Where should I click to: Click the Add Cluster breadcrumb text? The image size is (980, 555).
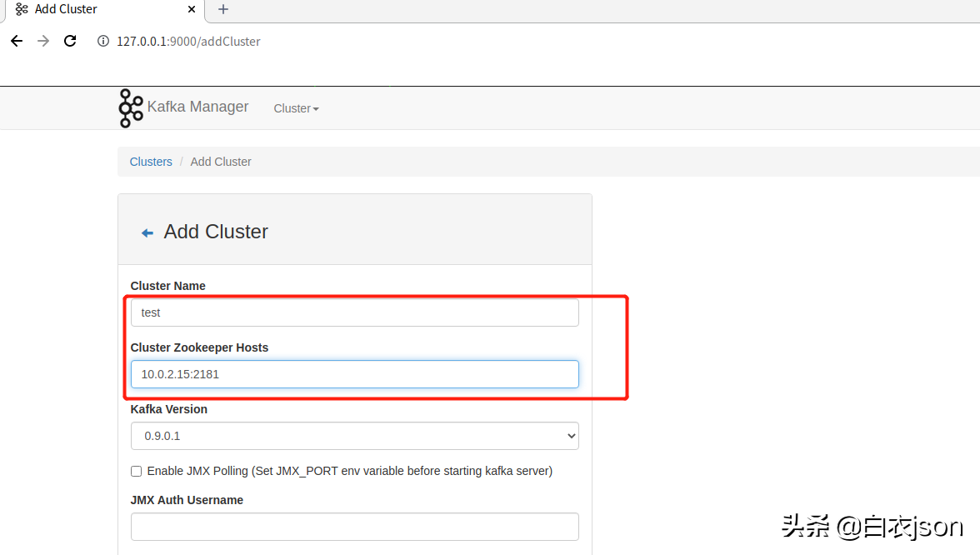coord(221,162)
